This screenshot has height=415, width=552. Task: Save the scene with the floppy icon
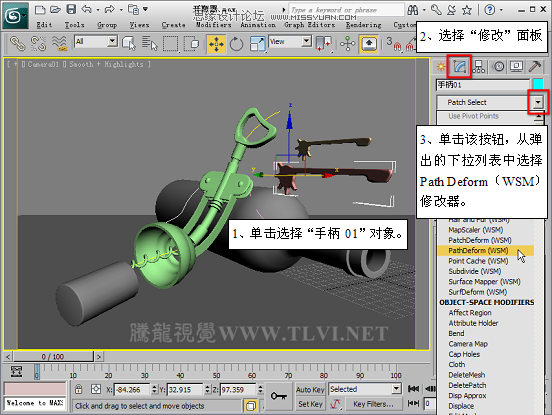(x=71, y=10)
